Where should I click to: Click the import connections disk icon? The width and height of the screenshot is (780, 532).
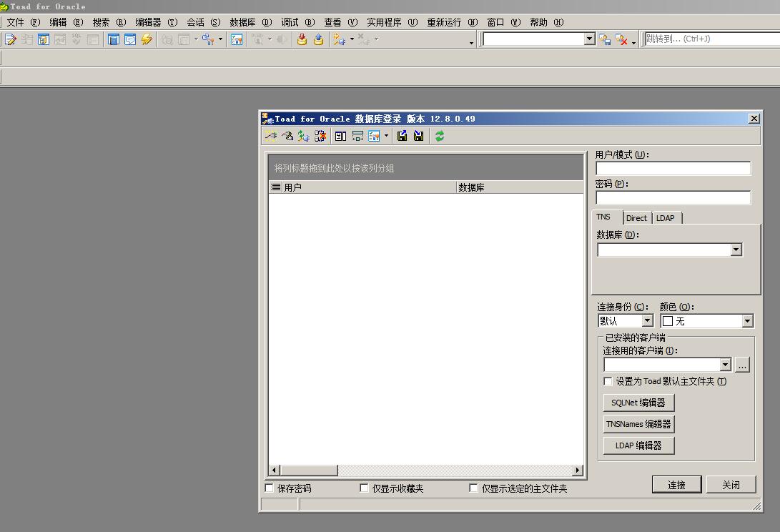(418, 136)
